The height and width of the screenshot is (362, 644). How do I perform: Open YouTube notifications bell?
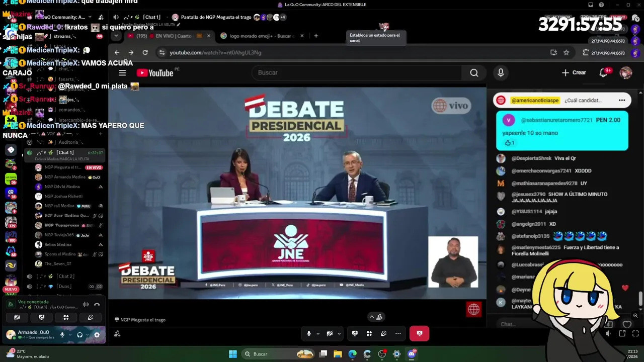point(603,73)
